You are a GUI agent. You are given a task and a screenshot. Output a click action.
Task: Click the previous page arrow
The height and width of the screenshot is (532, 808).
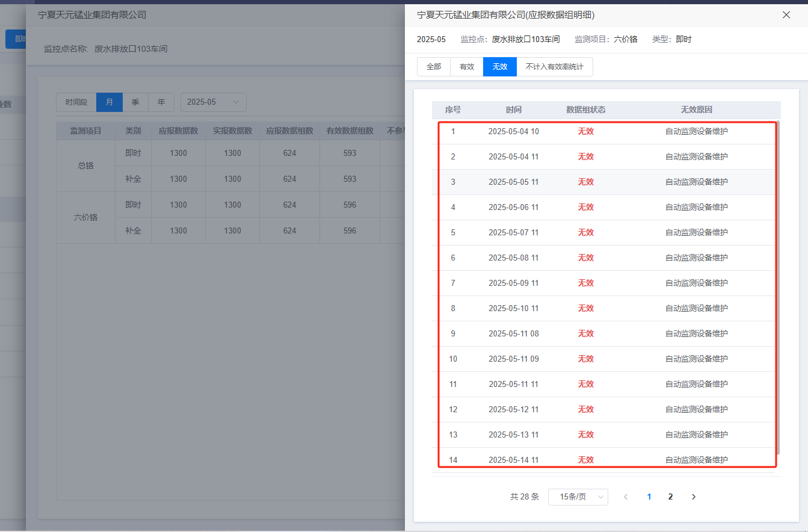(626, 497)
